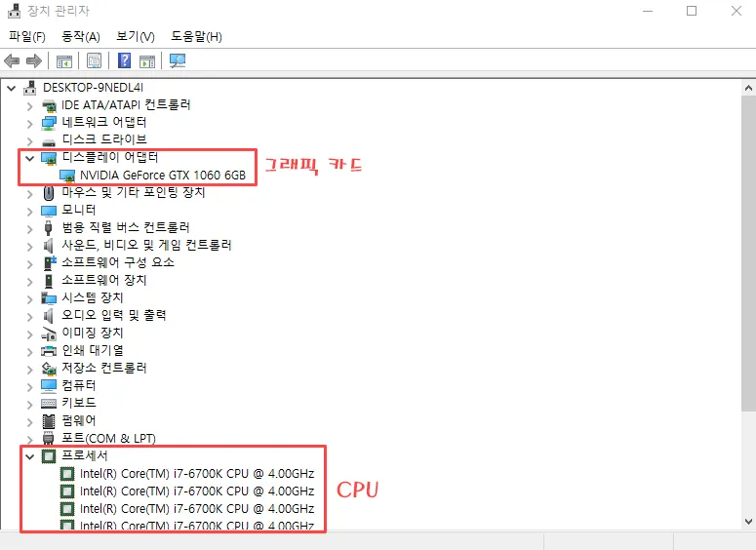Click the USB icon for 범용 직렬 버스 컨트롤러
This screenshot has width=756, height=550.
[x=48, y=227]
